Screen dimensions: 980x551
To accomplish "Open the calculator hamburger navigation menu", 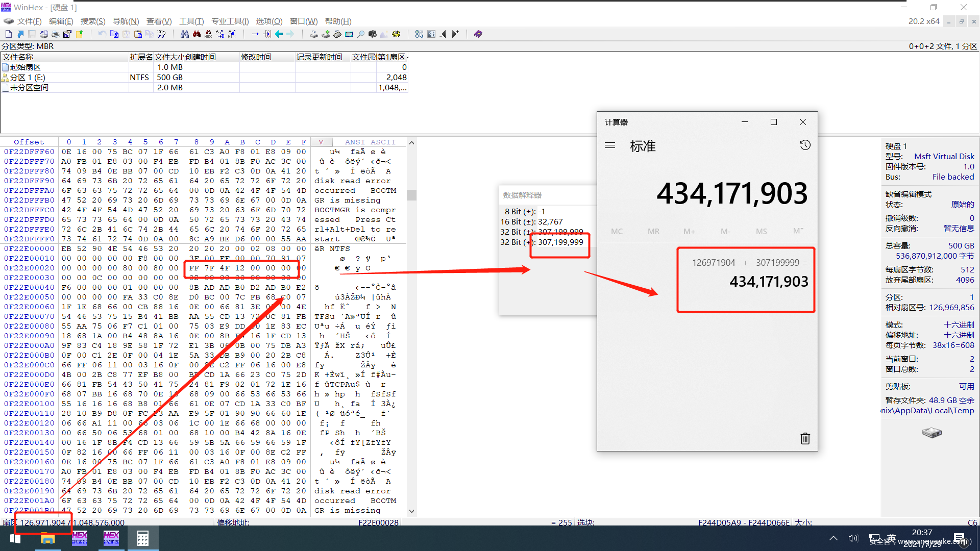I will (x=610, y=145).
